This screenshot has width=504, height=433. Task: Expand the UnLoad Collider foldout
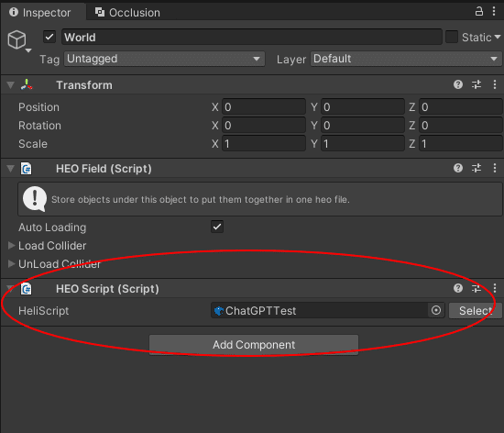pos(11,264)
